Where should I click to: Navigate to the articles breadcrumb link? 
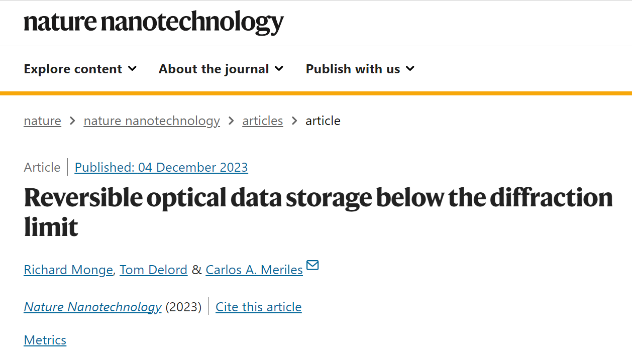pos(263,121)
